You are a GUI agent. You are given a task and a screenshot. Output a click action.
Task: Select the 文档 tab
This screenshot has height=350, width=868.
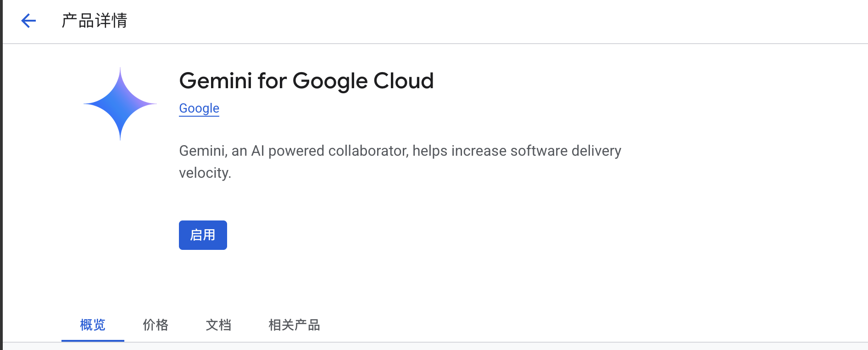218,325
